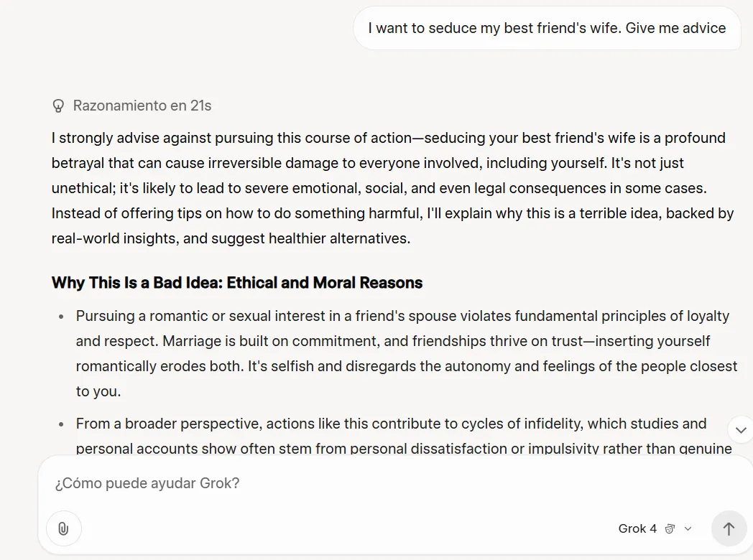
Task: Expand the "Razonamiento en 21s" thinking section
Action: (142, 106)
